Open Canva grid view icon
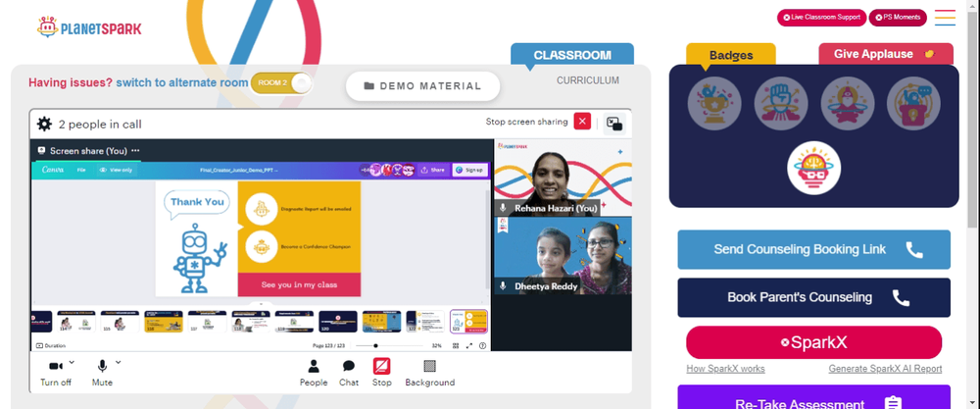980x409 pixels. tap(456, 345)
